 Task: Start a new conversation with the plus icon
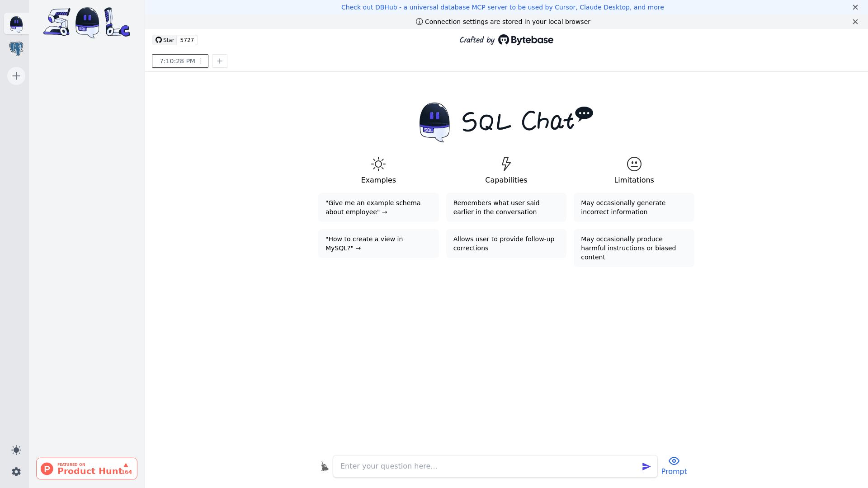click(x=220, y=61)
